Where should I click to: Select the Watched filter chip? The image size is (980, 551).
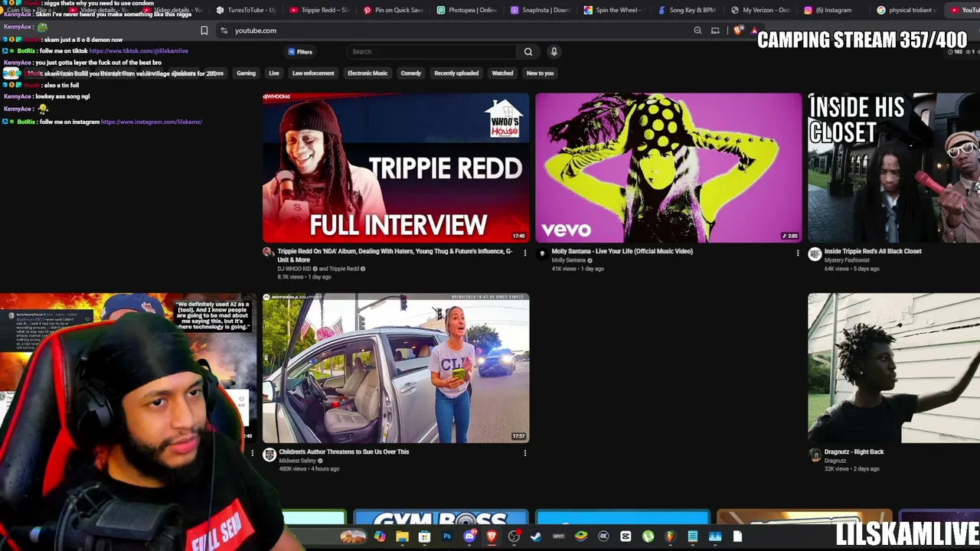pos(502,73)
